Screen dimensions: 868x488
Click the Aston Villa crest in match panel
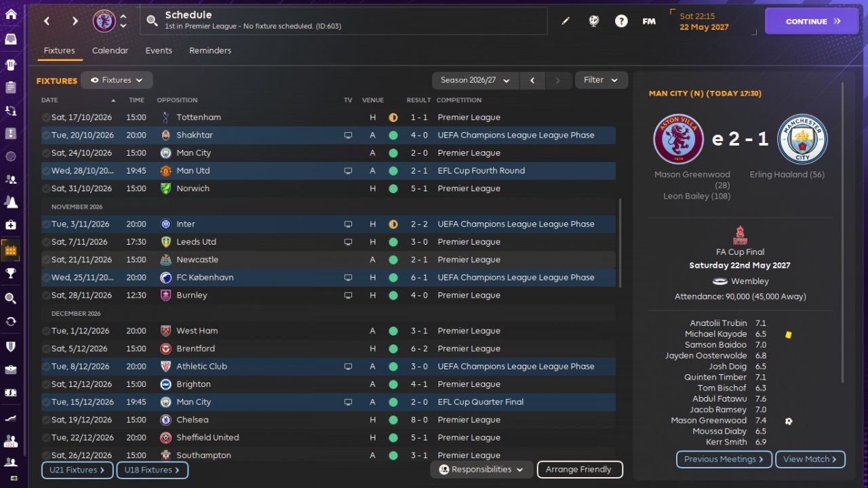click(x=678, y=139)
